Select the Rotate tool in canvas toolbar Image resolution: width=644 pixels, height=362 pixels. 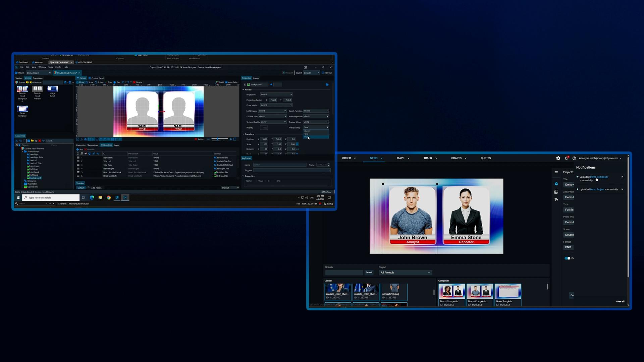click(x=99, y=82)
